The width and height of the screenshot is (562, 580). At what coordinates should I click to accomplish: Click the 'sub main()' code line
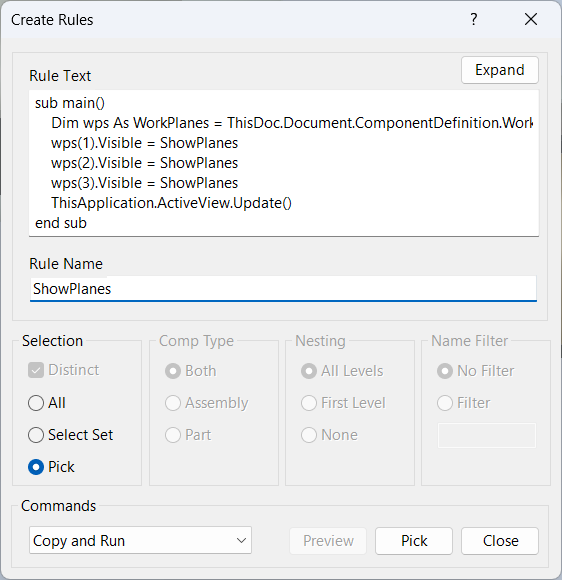[x=70, y=103]
